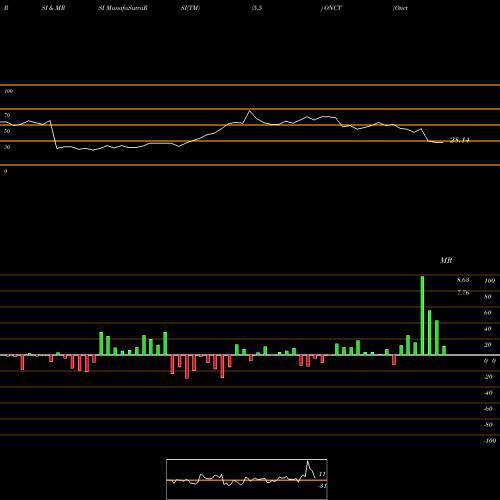Click the MR axis label 60
Screen dimensions: 500x500
(x=488, y=313)
